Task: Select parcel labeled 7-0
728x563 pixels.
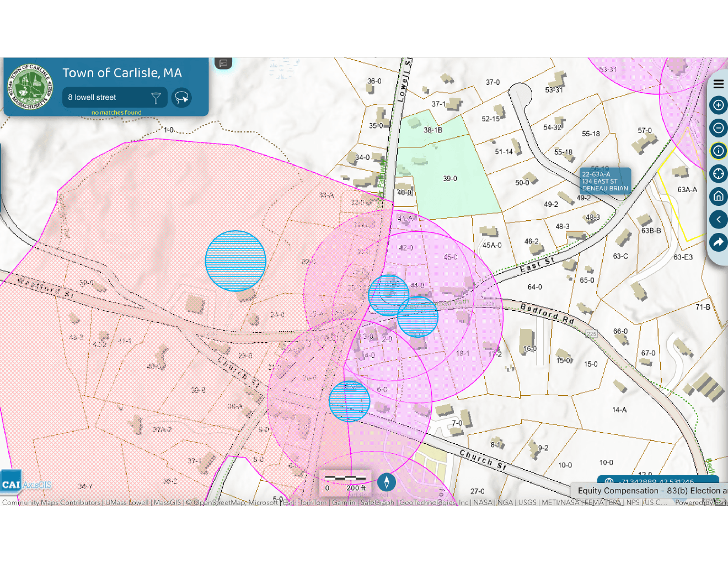Action: coord(457,423)
